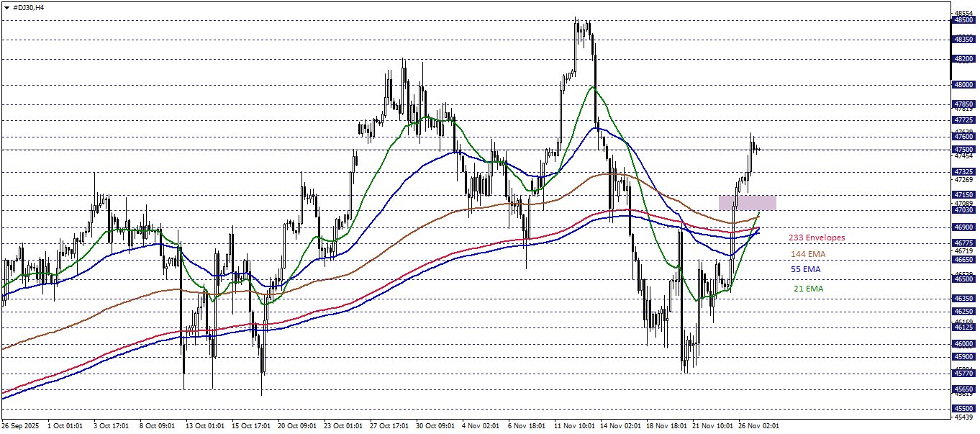Click the 26 Sep 2025 date label
980x434 pixels.
pos(21,426)
